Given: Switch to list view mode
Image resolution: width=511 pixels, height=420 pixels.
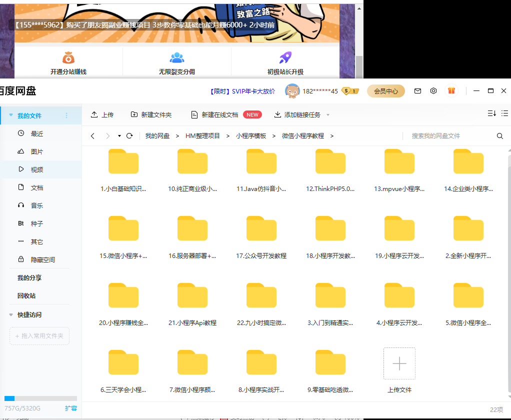Looking at the screenshot, I should pos(505,113).
